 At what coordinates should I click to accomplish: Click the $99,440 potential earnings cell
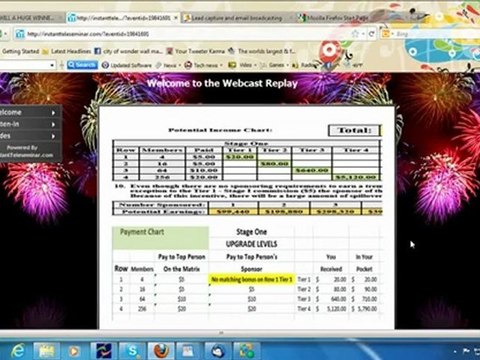point(233,212)
